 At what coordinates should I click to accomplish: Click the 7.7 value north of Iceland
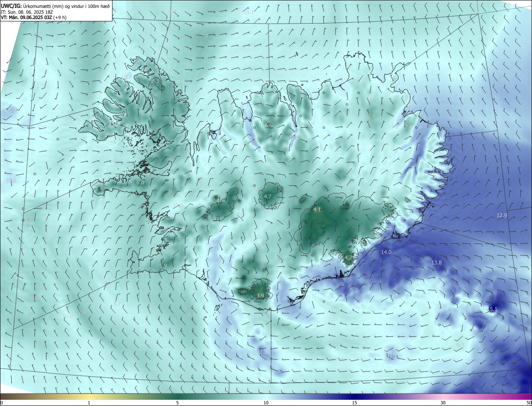click(205, 36)
